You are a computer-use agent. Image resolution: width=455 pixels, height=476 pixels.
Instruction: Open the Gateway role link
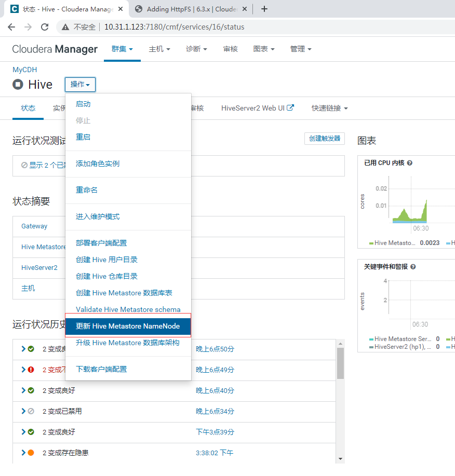34,226
